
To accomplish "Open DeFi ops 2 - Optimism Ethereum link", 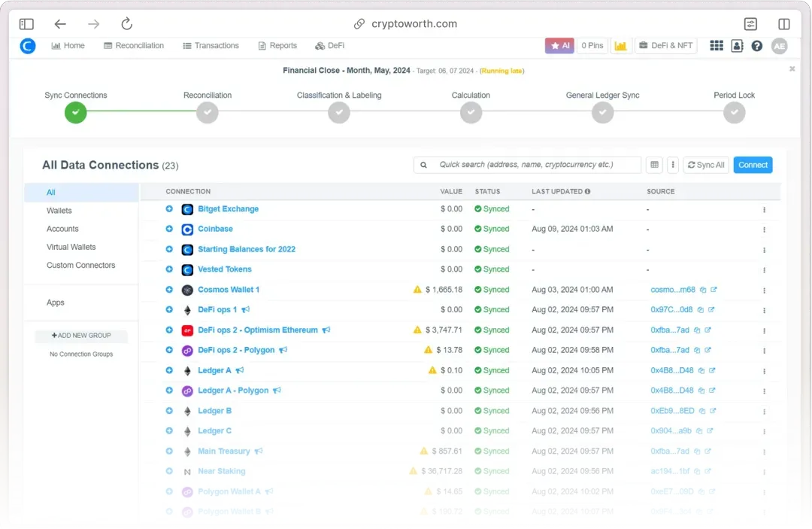I will pos(257,330).
